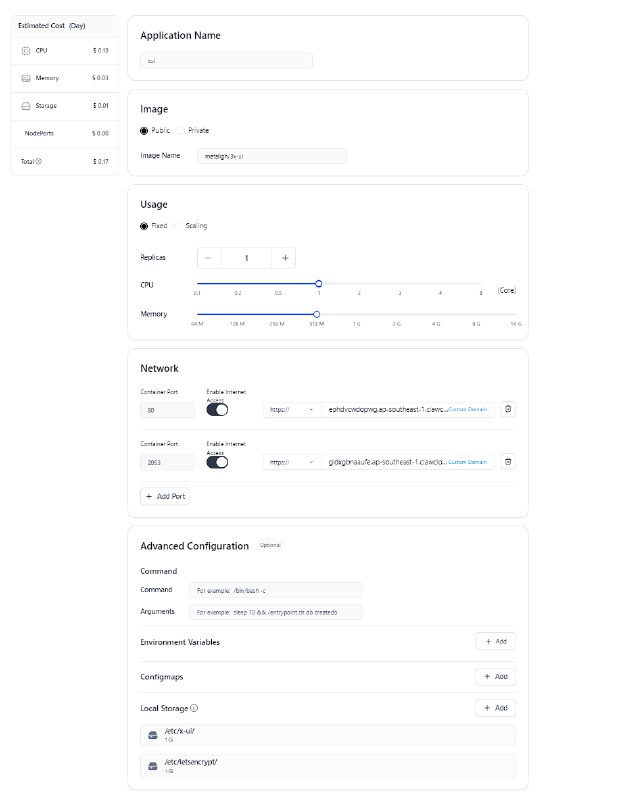This screenshot has width=622, height=800.
Task: Open Custom Domain for port 80
Action: pos(469,409)
